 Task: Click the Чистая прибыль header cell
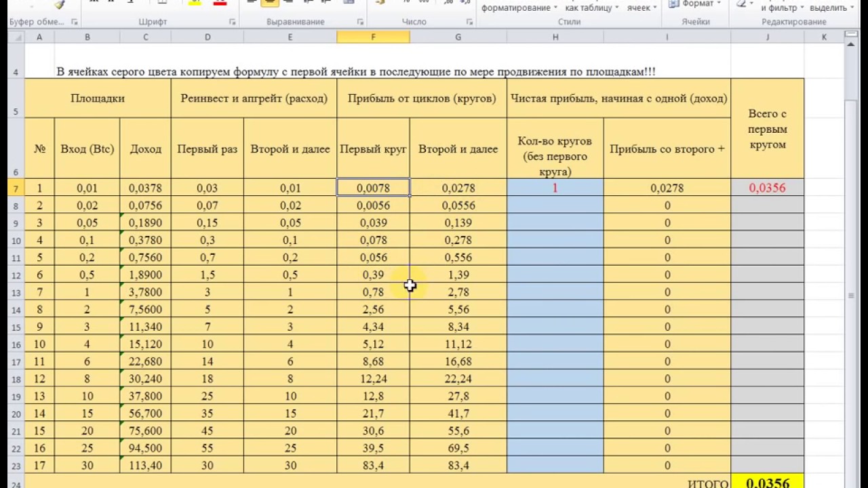click(x=618, y=98)
